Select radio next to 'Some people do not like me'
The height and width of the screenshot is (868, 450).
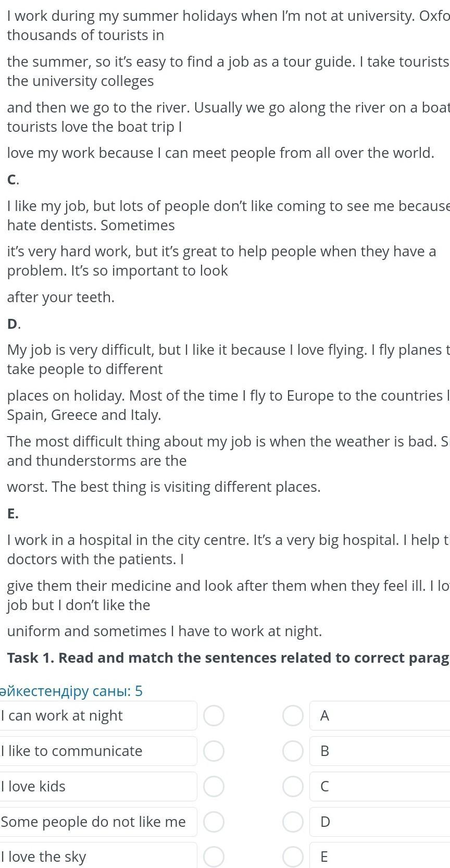[214, 822]
